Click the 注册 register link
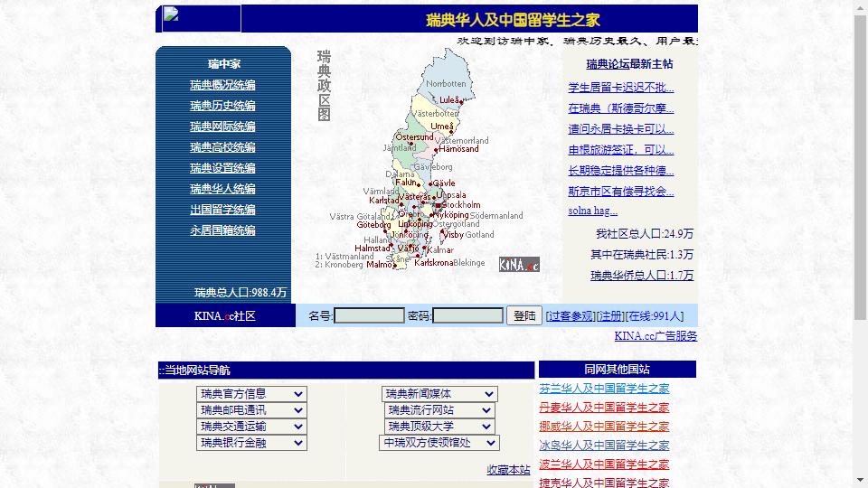Viewport: 868px width, 488px height. [610, 316]
